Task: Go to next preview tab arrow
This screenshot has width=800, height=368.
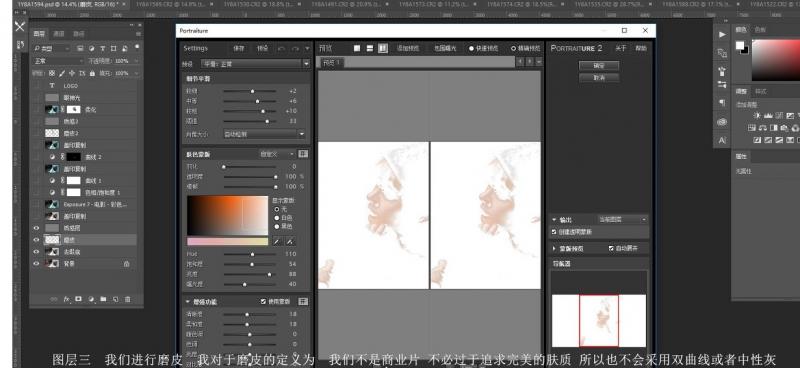Action: click(x=530, y=61)
